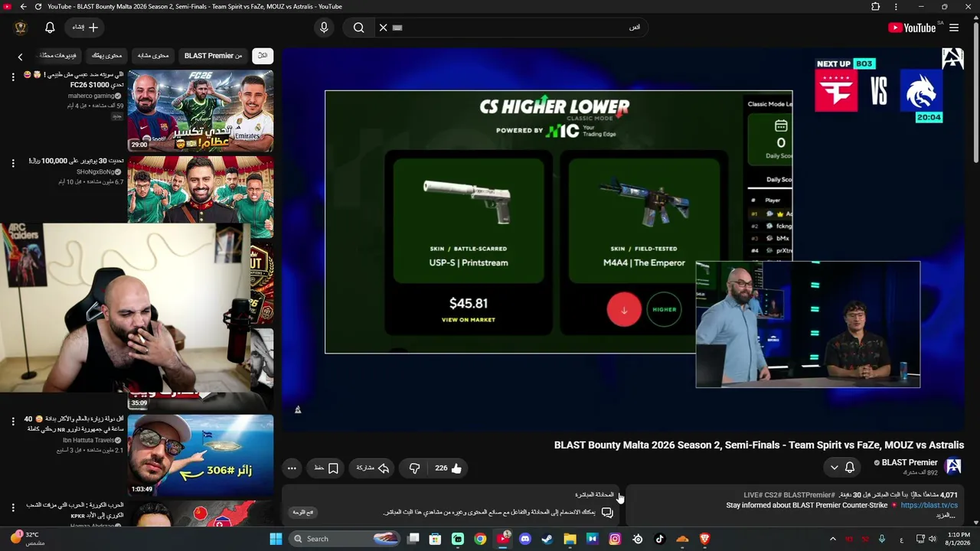The height and width of the screenshot is (551, 980).
Task: Open File Explorer from the taskbar
Action: 570,539
